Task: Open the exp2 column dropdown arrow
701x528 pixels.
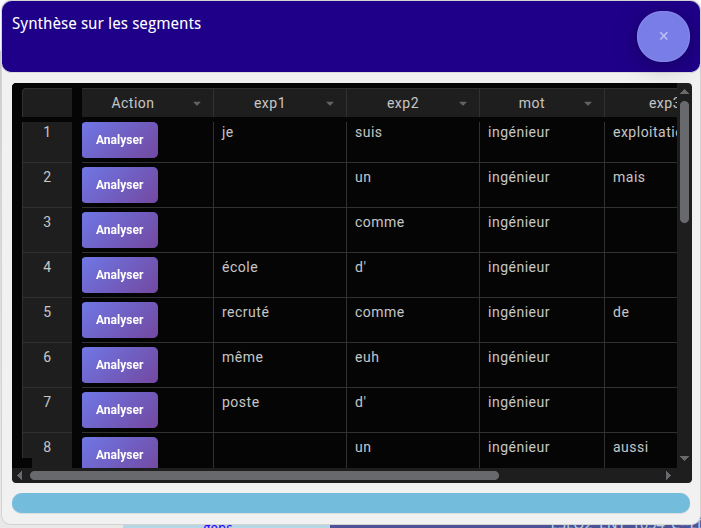Action: coord(463,104)
